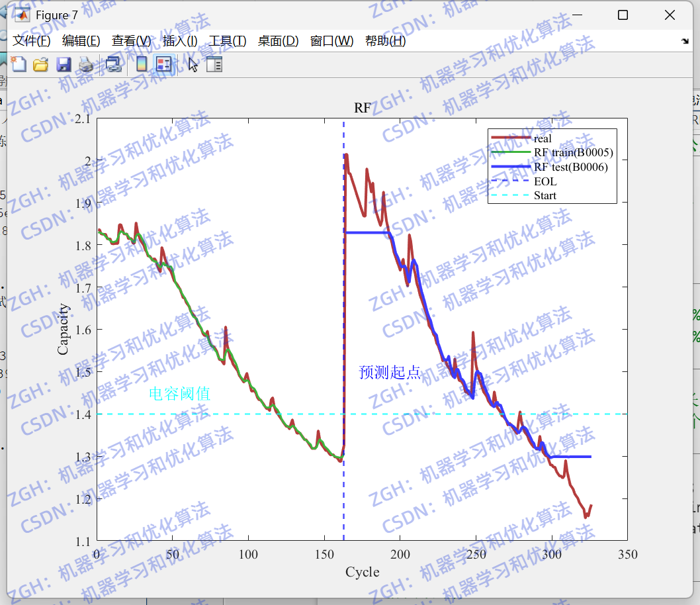Open the 工具(T) menu
Screen dimensions: 700x605
(x=228, y=41)
